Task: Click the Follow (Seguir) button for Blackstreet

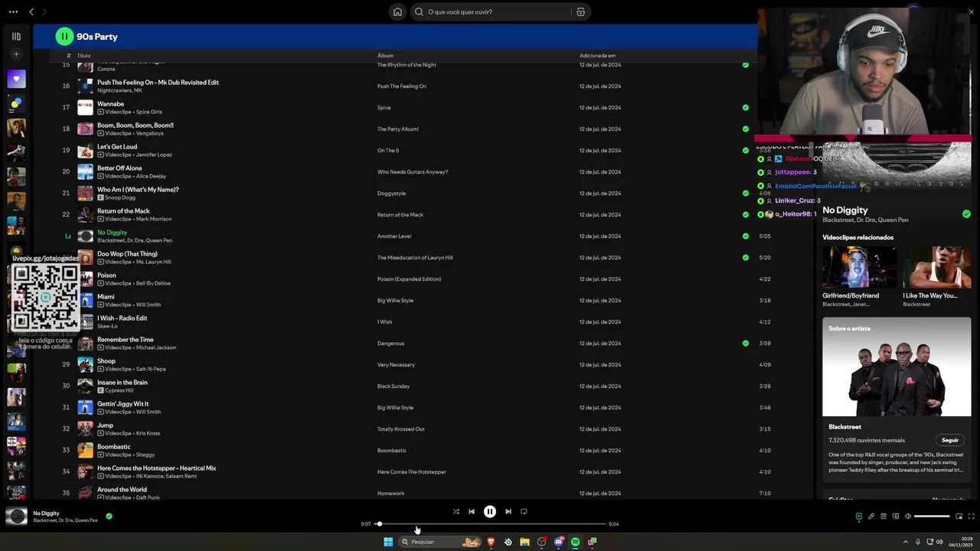Action: [x=950, y=441]
